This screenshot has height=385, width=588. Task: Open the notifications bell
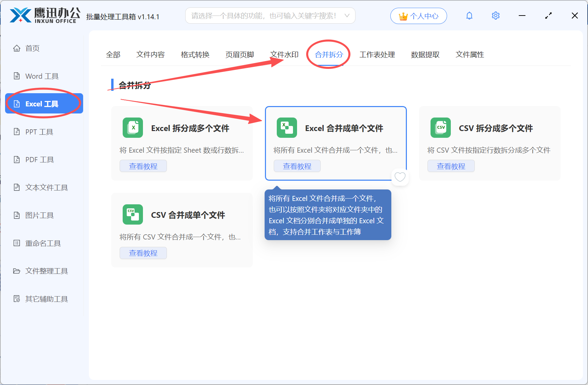pos(469,16)
